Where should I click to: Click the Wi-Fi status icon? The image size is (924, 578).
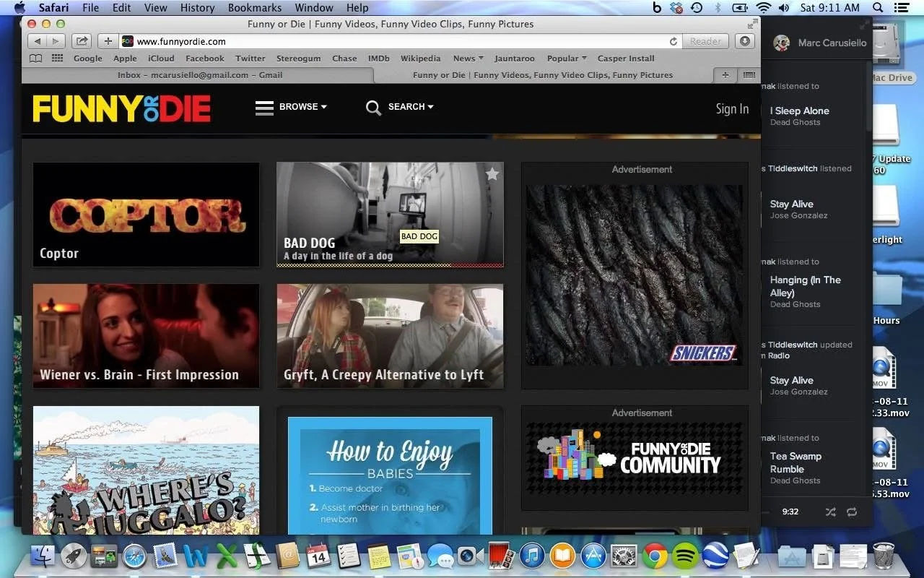(x=764, y=7)
